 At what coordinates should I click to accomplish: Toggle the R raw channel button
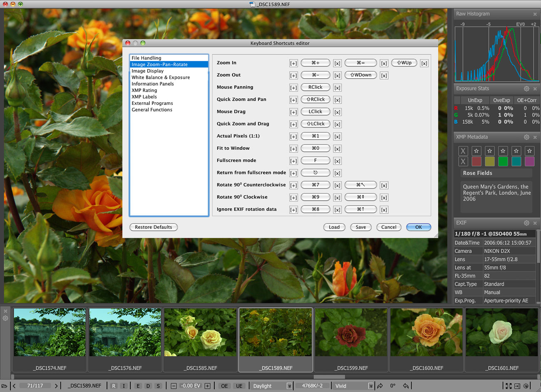click(114, 386)
